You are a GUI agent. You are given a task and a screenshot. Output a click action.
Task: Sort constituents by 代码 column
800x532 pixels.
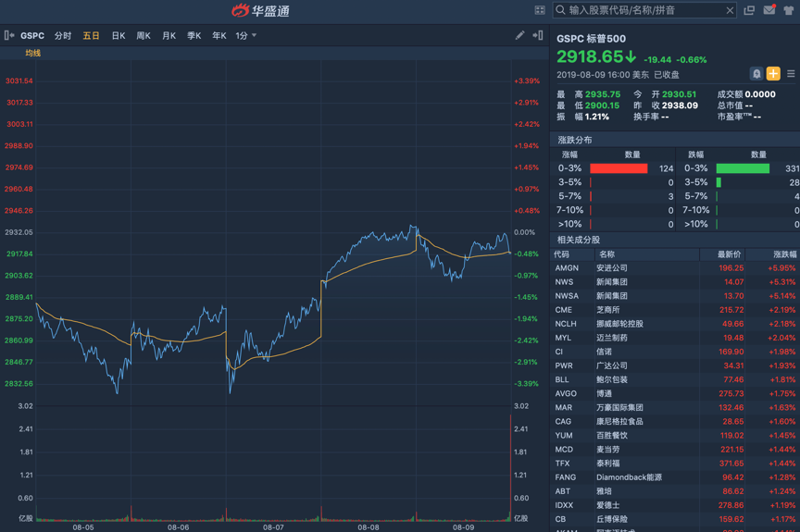pos(561,254)
